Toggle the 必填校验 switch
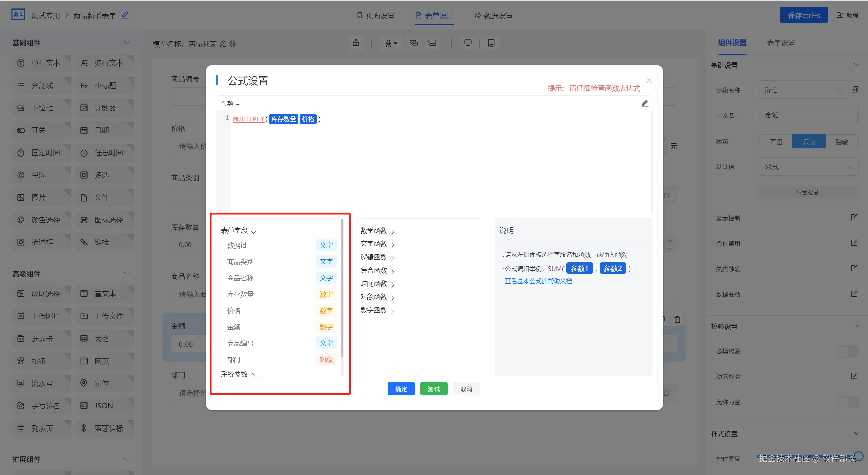The image size is (868, 475). [x=847, y=351]
